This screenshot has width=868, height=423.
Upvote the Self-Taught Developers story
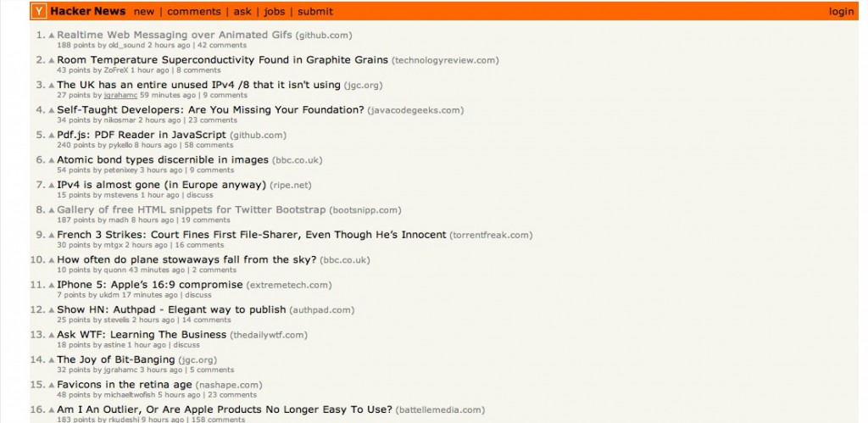[52, 110]
